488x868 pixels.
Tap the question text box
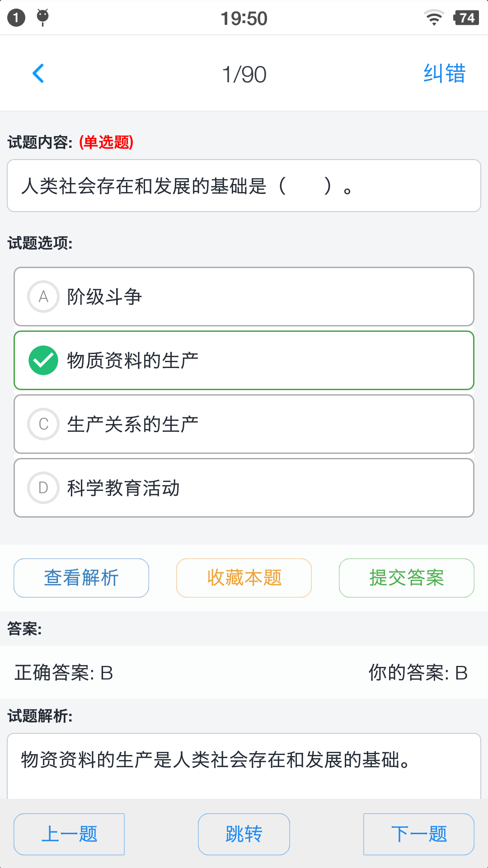point(244,186)
